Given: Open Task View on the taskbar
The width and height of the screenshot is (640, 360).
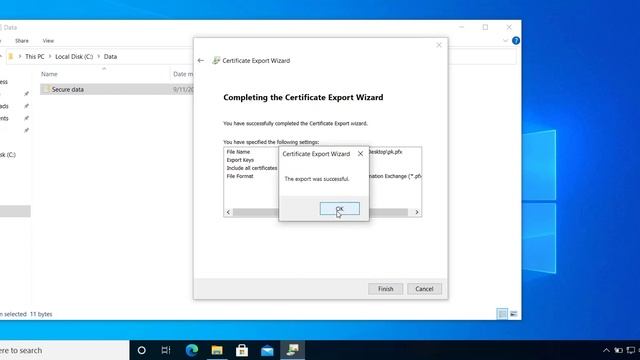Looking at the screenshot, I should pos(166,350).
